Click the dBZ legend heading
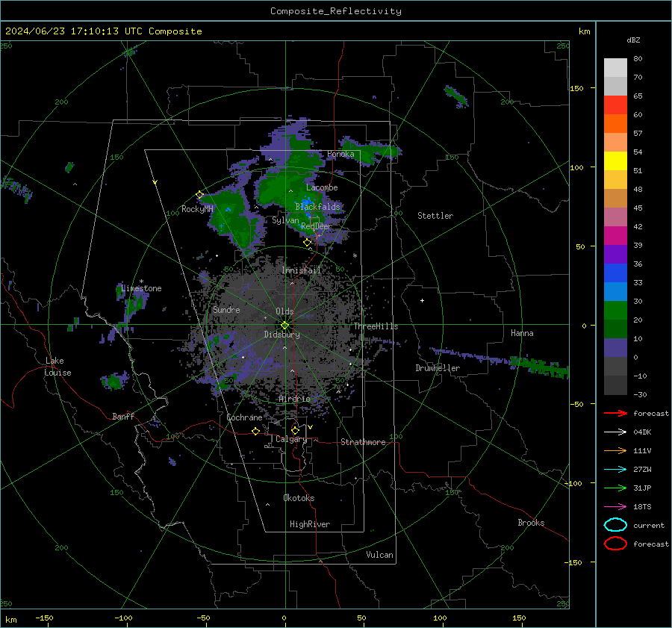 click(633, 40)
